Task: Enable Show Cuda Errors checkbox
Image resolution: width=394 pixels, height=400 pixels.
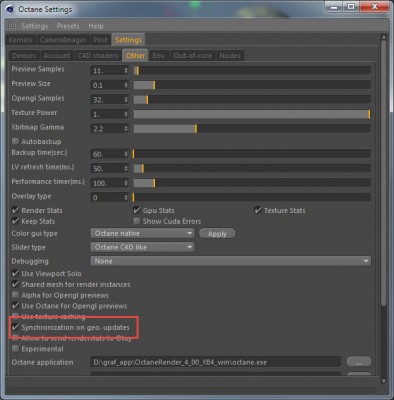Action: [136, 221]
